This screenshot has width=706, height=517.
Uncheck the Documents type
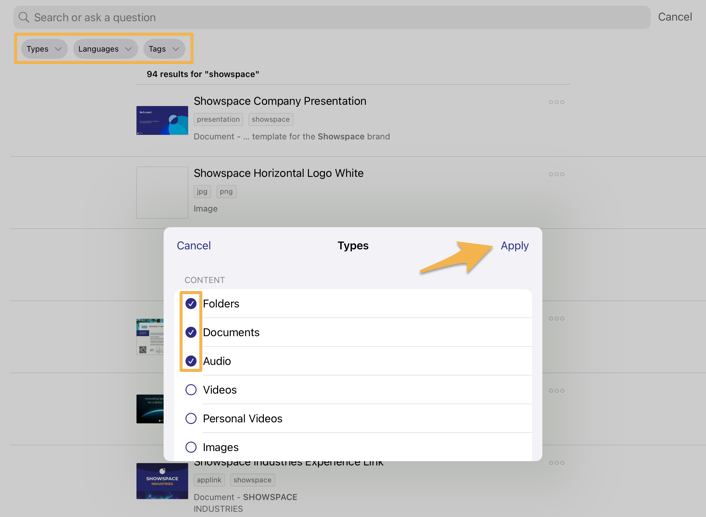point(191,332)
